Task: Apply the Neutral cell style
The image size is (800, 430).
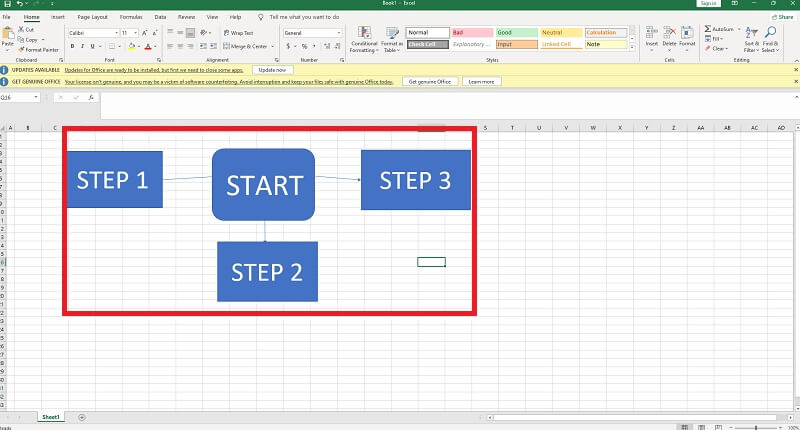Action: pos(561,33)
